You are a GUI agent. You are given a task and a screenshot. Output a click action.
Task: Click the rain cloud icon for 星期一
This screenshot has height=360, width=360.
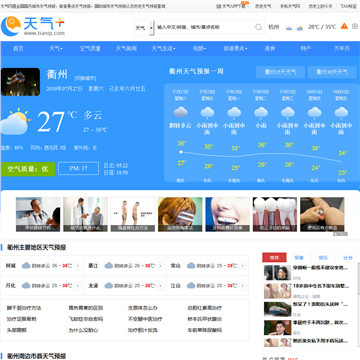234,112
